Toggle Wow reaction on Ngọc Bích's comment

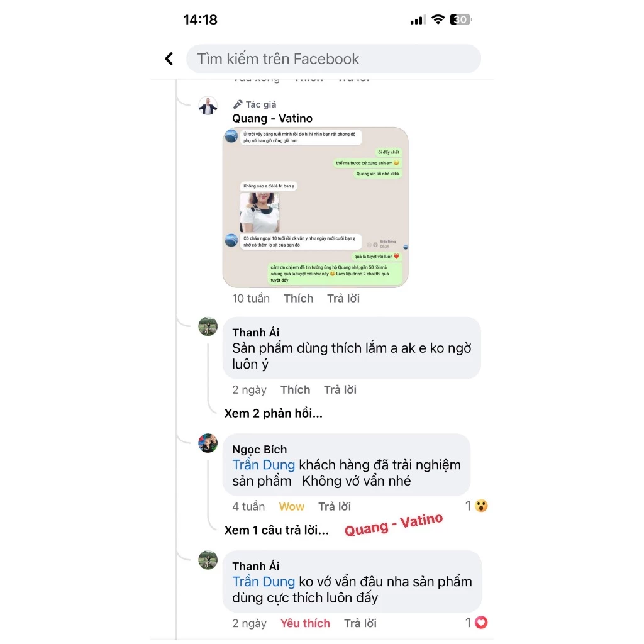point(291,506)
